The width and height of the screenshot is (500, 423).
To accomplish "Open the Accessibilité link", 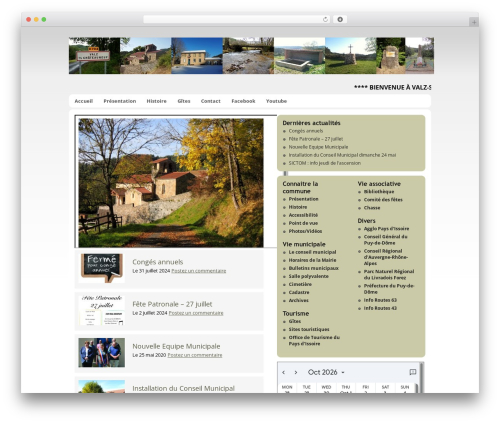I will tap(303, 215).
